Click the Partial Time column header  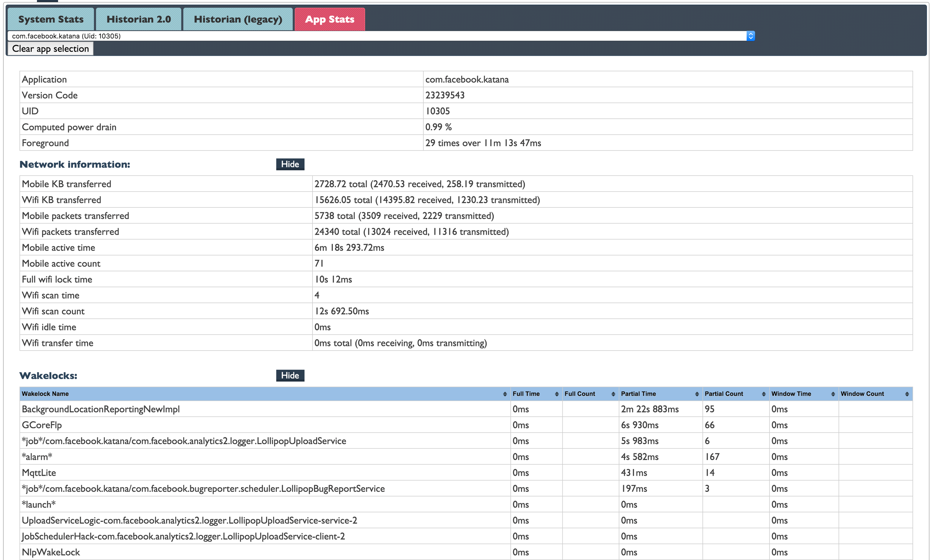(x=638, y=394)
